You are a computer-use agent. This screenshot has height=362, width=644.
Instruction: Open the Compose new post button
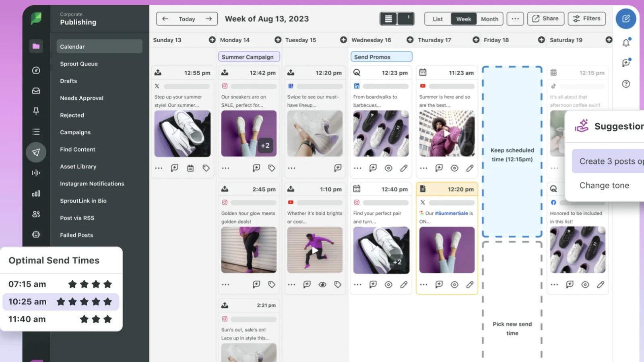pyautogui.click(x=626, y=19)
